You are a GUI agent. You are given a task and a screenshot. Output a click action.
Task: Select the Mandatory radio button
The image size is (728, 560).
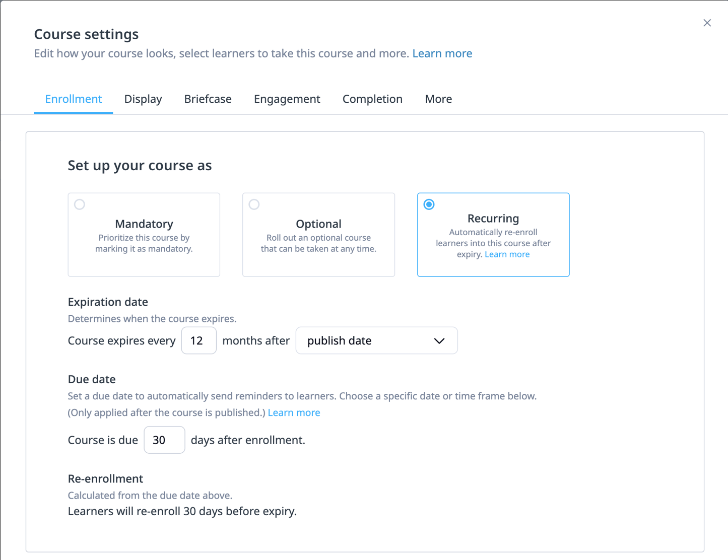[80, 204]
